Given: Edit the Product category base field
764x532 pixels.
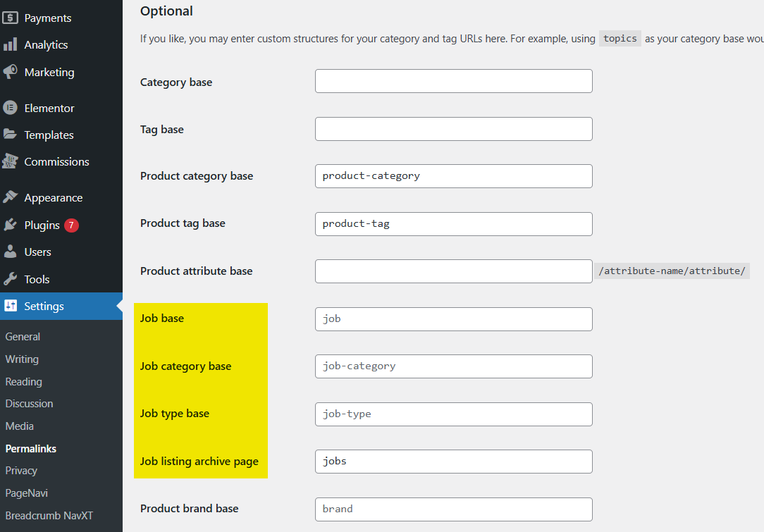Looking at the screenshot, I should pos(453,176).
